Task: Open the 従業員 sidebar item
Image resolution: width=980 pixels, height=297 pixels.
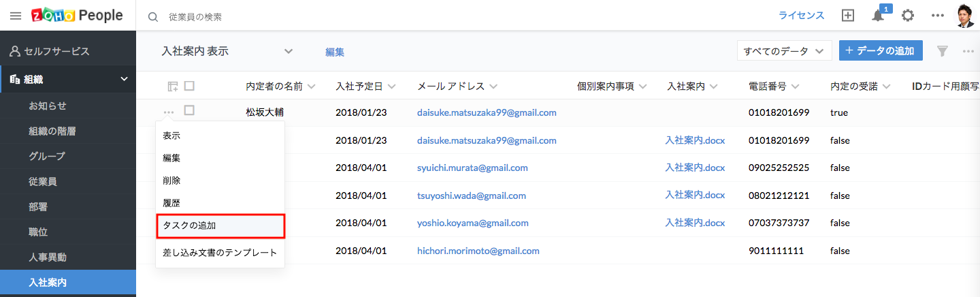Action: click(x=42, y=182)
